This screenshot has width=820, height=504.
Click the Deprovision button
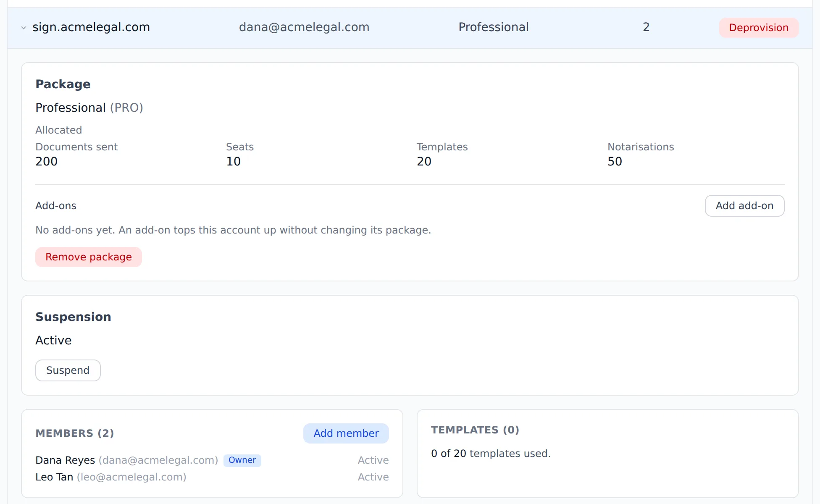point(759,28)
